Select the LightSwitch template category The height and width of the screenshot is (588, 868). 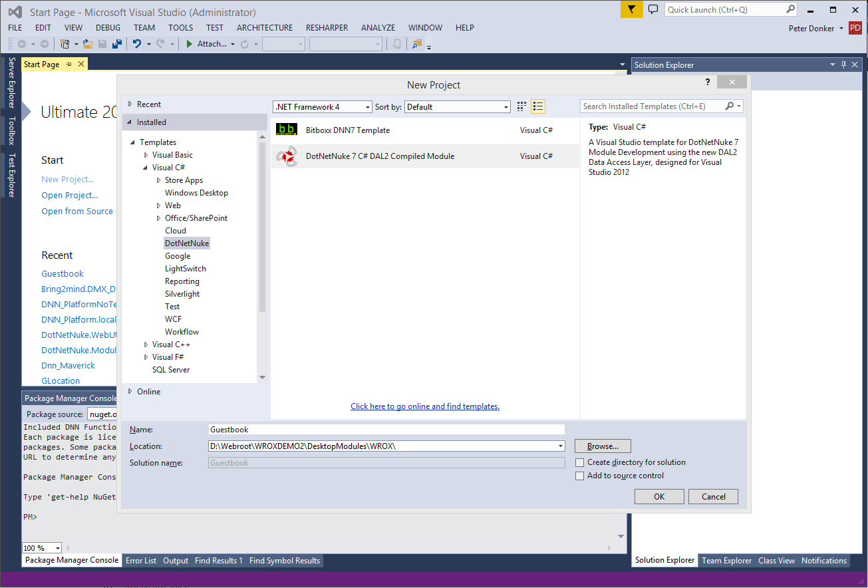tap(186, 269)
